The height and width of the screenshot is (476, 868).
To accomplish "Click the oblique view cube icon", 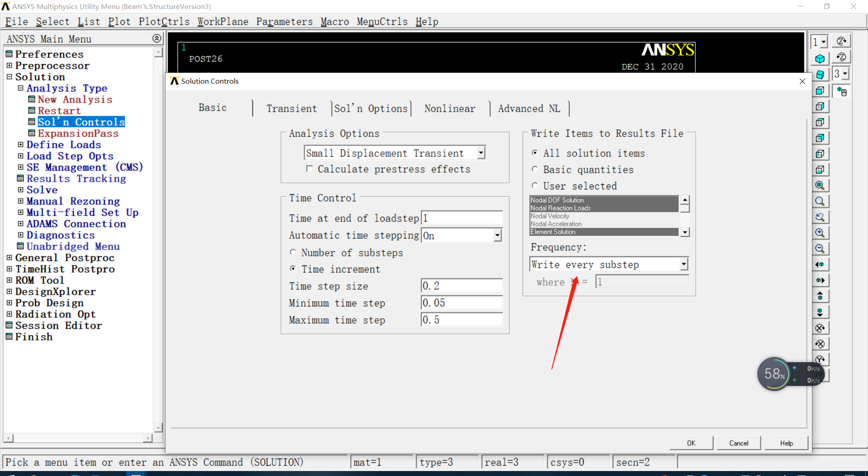I will pyautogui.click(x=820, y=75).
